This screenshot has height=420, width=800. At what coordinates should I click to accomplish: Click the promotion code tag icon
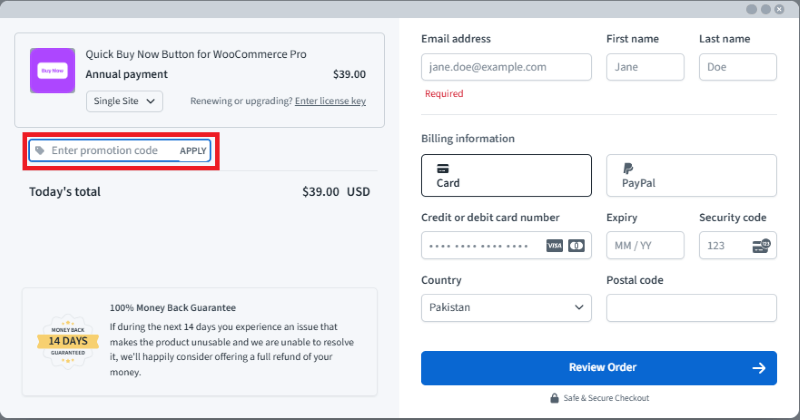(40, 151)
